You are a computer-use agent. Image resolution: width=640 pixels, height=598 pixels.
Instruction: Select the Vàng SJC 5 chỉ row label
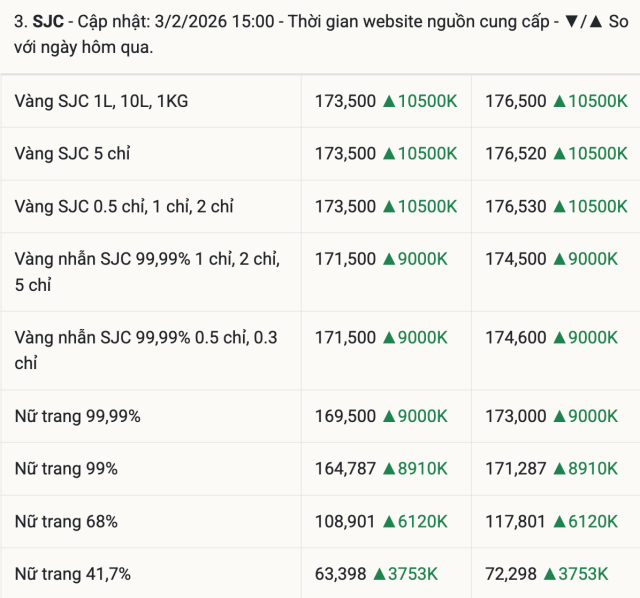click(72, 154)
